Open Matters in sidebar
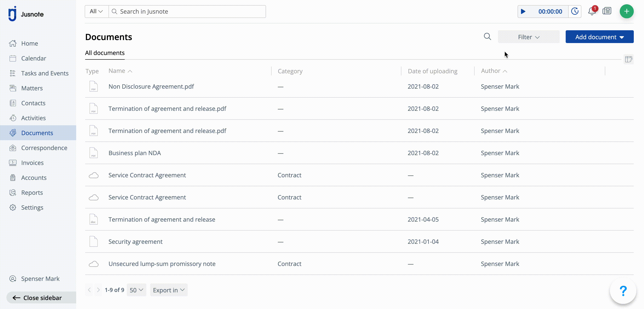 [x=32, y=88]
